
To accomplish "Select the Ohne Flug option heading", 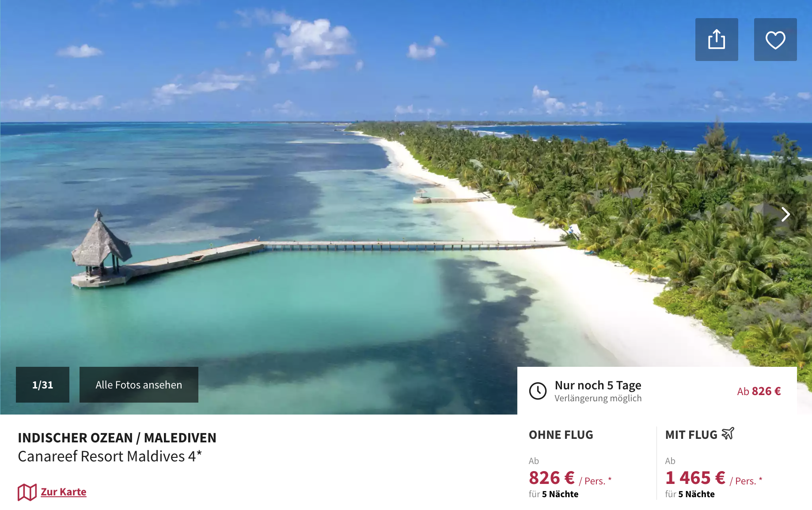I will (x=561, y=435).
